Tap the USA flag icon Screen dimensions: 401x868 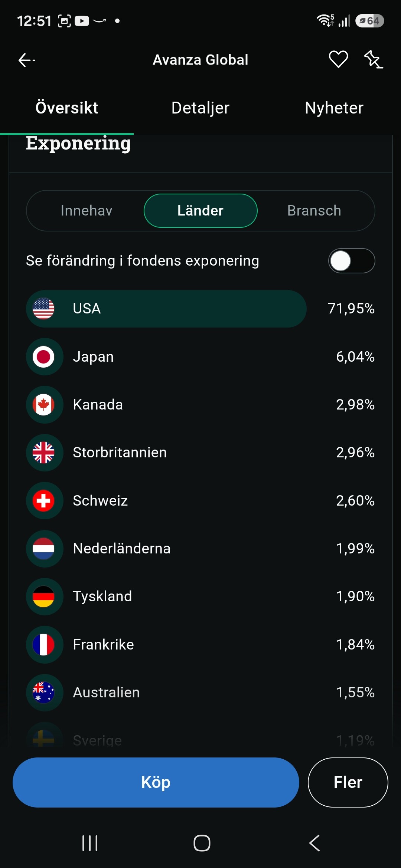(x=43, y=309)
